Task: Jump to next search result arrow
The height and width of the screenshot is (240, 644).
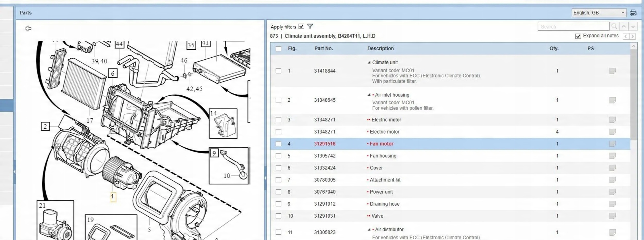Action: (633, 26)
